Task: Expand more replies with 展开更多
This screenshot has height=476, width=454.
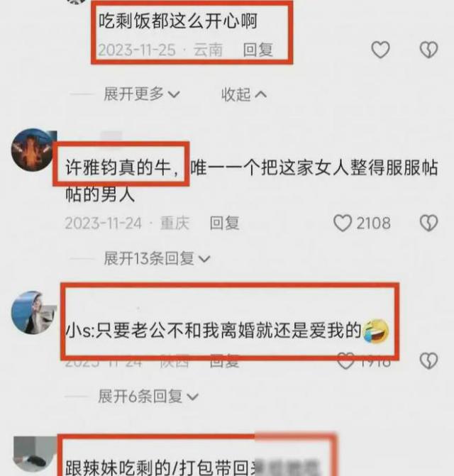Action: (142, 94)
